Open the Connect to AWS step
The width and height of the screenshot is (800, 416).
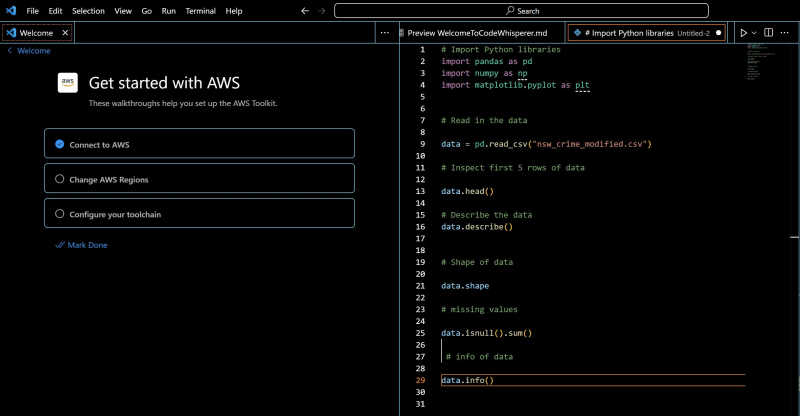pyautogui.click(x=199, y=143)
